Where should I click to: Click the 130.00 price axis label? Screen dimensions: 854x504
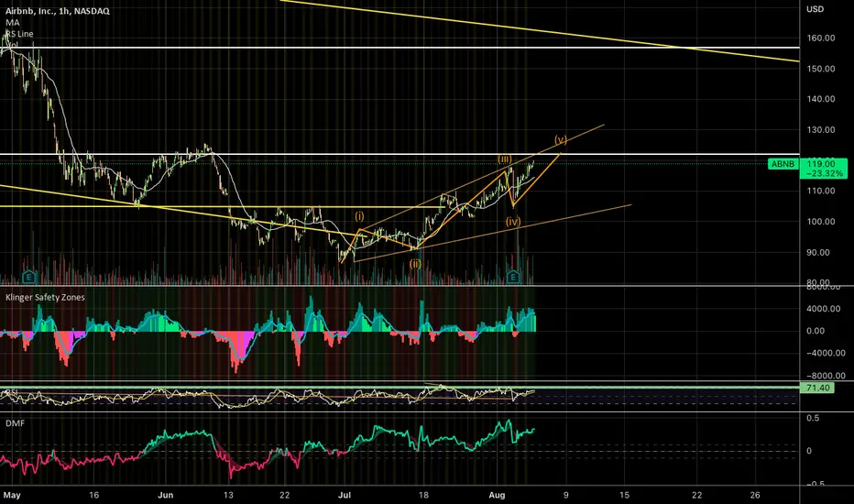[821, 130]
